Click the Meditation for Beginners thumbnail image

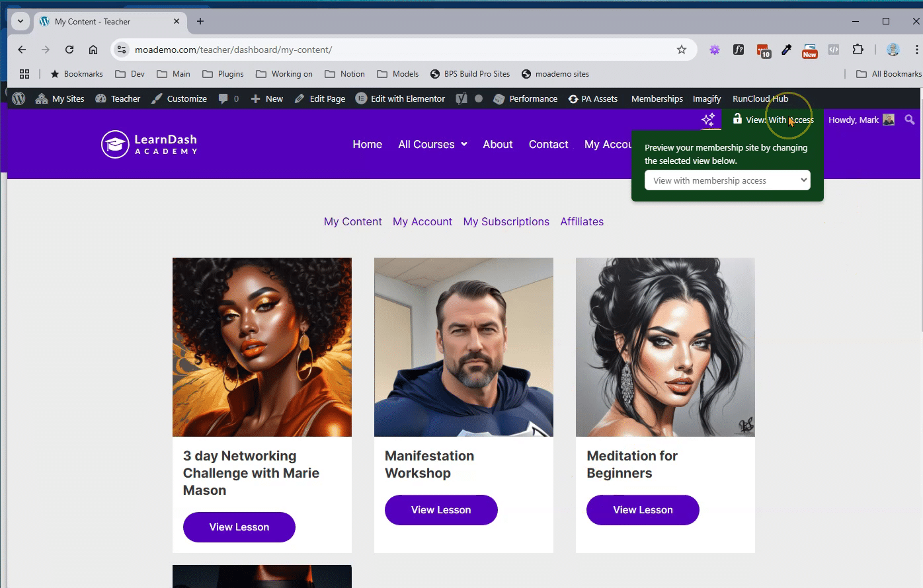[x=665, y=347]
